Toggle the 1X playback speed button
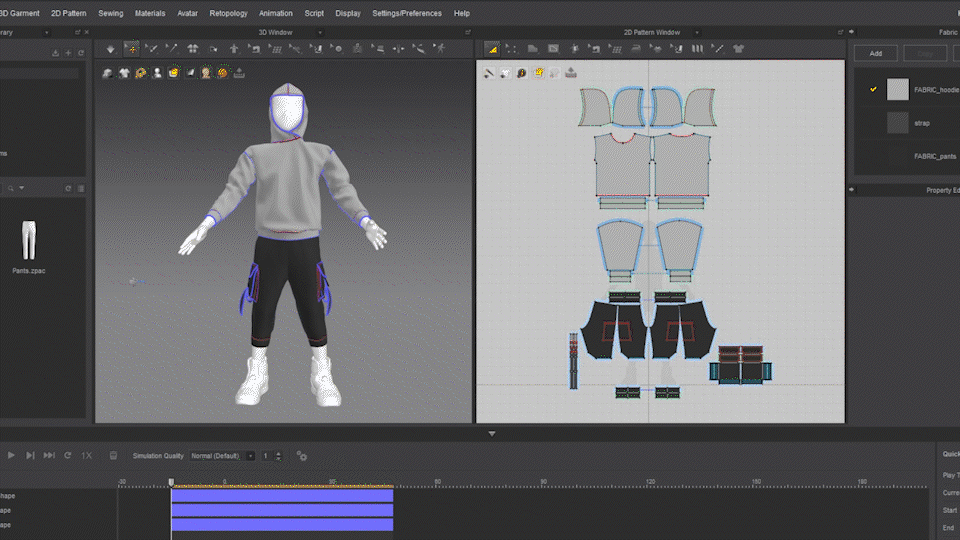960x540 pixels. [x=87, y=456]
